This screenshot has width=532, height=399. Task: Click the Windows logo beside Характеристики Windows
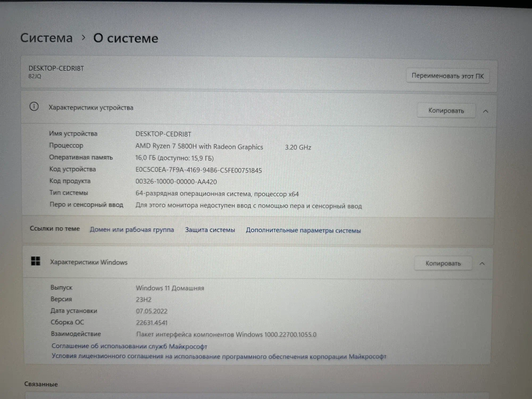click(x=36, y=261)
